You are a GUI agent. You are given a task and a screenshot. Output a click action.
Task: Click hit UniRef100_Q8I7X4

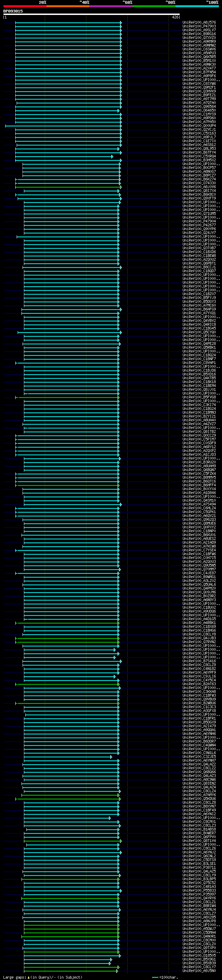[199, 191]
